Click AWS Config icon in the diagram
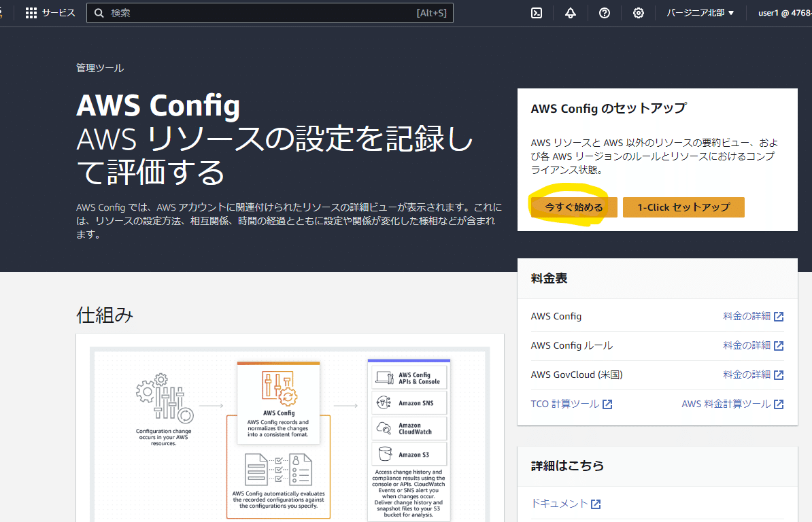The image size is (812, 522). coord(279,388)
